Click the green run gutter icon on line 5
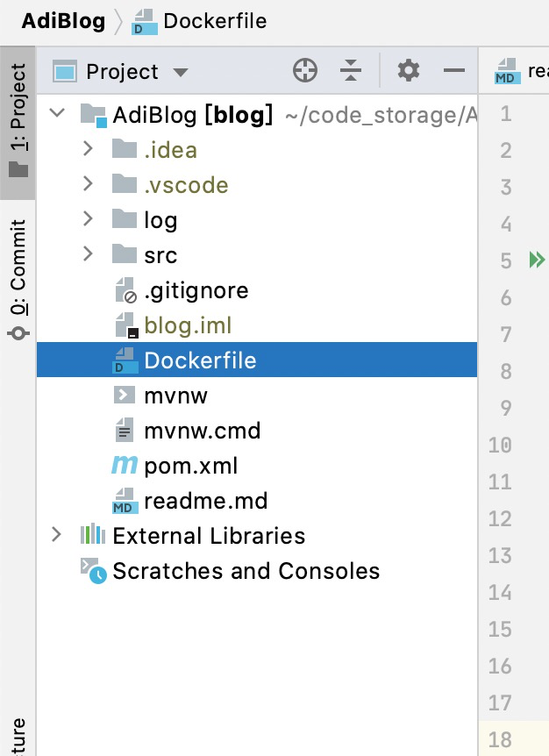549x756 pixels. [536, 260]
